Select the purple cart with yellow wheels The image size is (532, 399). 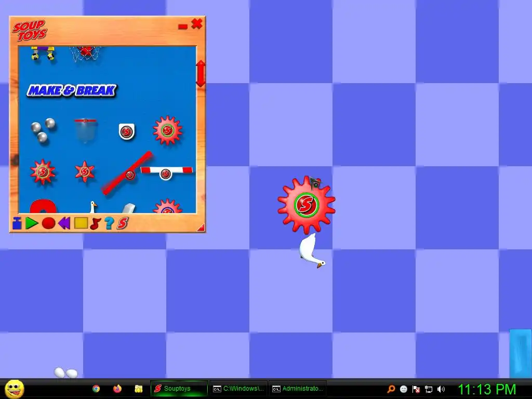43,54
